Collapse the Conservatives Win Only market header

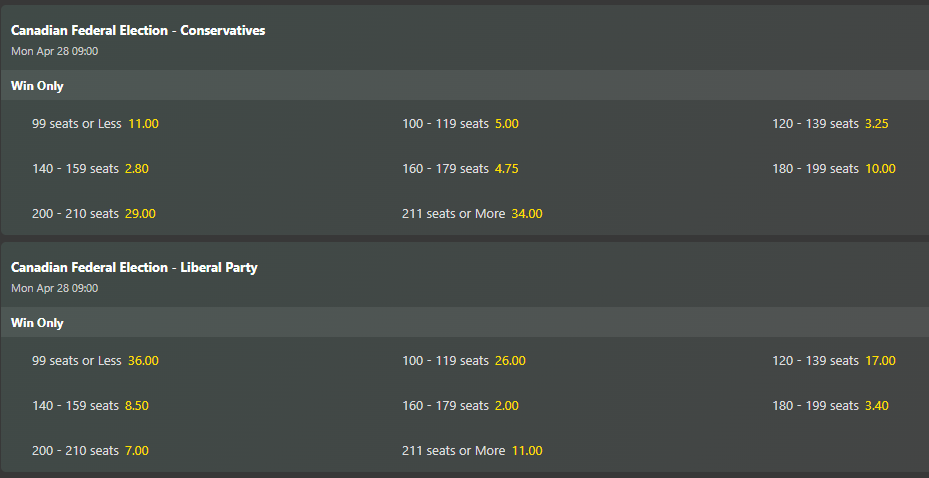click(37, 86)
